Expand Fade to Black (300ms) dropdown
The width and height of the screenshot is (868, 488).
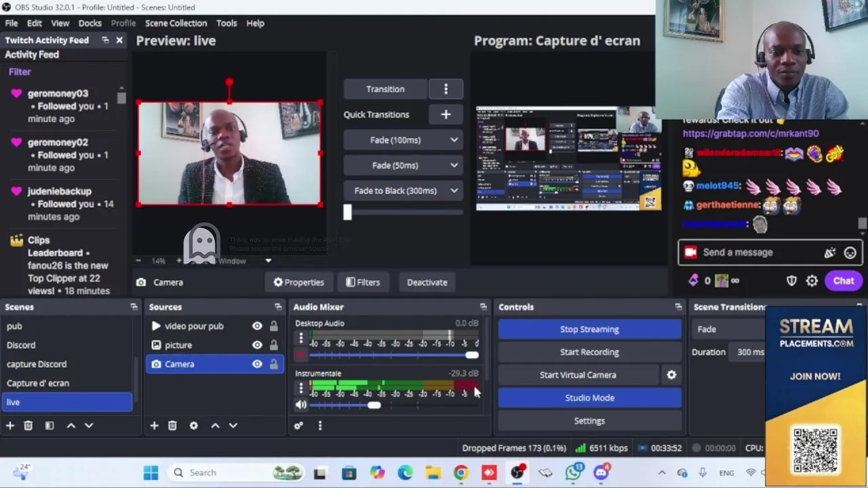[454, 190]
